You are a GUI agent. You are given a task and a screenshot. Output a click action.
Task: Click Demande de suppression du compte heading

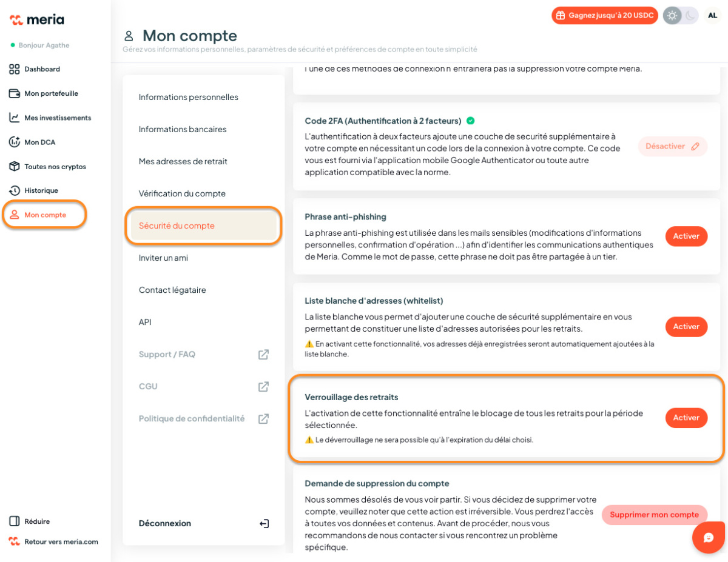[x=377, y=483]
